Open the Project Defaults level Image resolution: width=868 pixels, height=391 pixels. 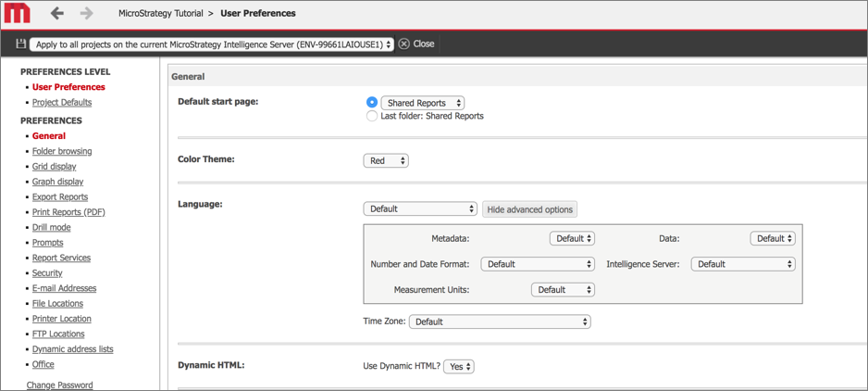(x=62, y=102)
